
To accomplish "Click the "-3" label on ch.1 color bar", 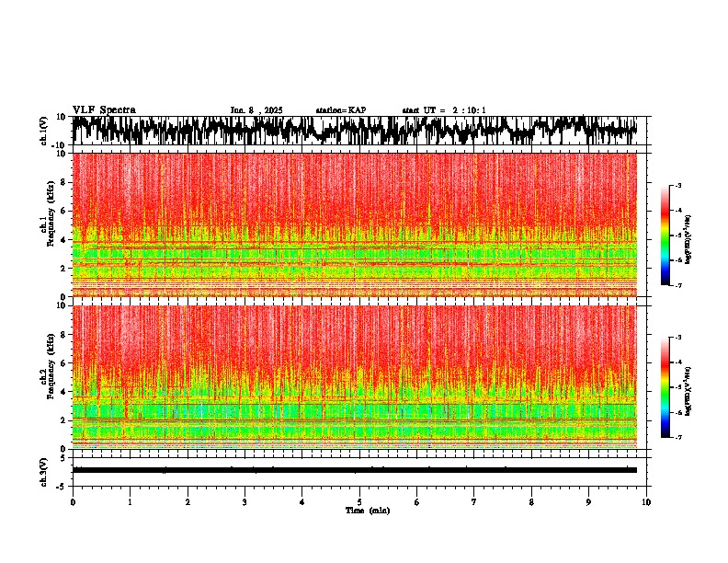I will tap(677, 186).
